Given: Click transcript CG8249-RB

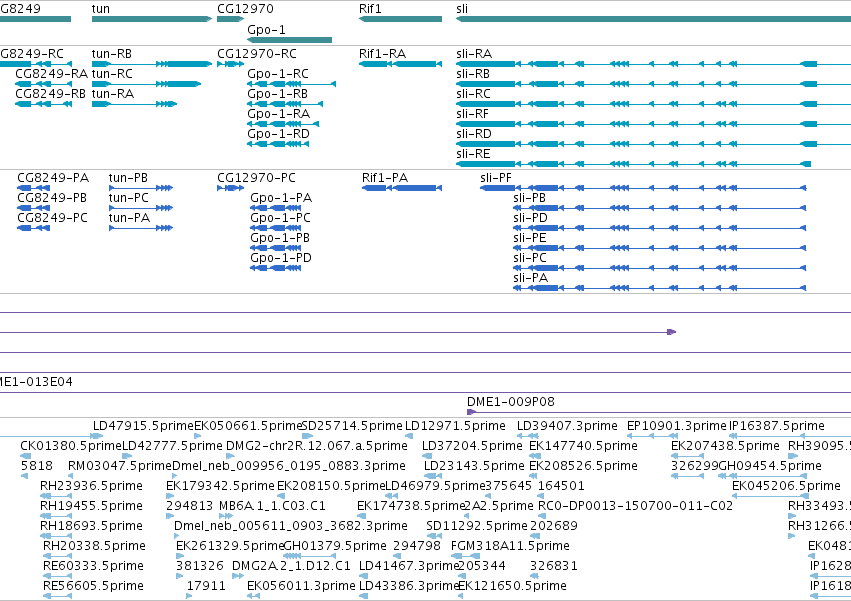Looking at the screenshot, I should (x=43, y=104).
